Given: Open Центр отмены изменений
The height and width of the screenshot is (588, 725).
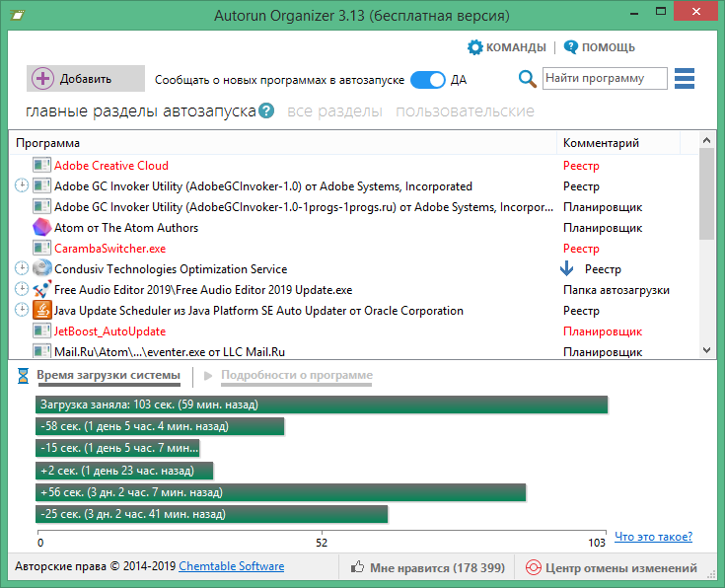Looking at the screenshot, I should (612, 567).
